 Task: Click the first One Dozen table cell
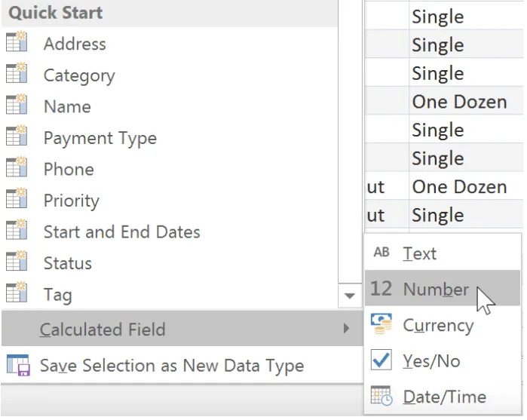click(459, 102)
